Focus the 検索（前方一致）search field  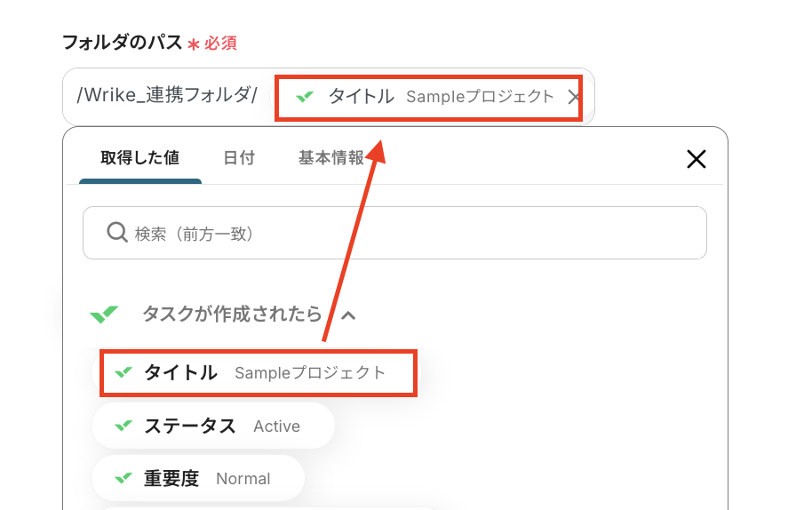point(394,233)
